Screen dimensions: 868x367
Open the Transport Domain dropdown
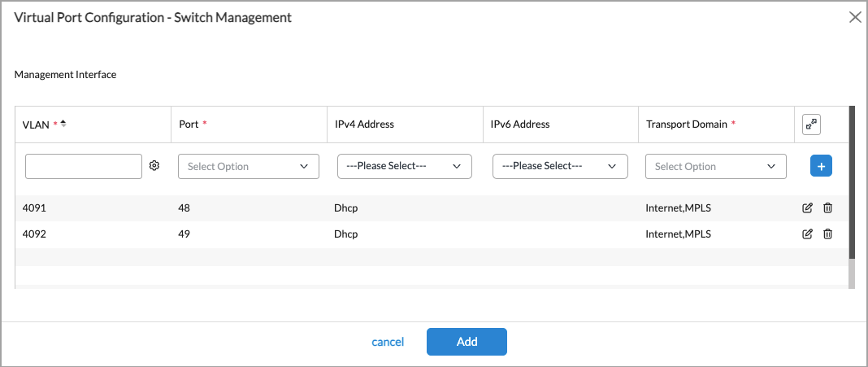715,166
